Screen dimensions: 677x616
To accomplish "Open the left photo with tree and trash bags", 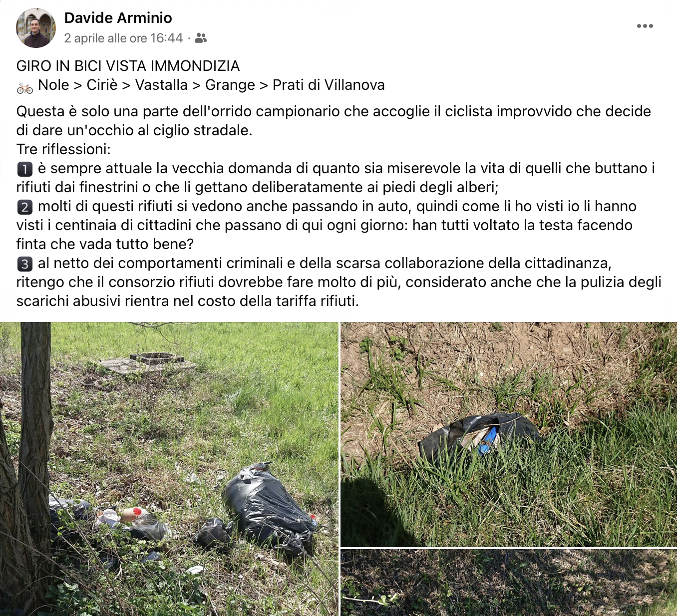I will point(169,469).
